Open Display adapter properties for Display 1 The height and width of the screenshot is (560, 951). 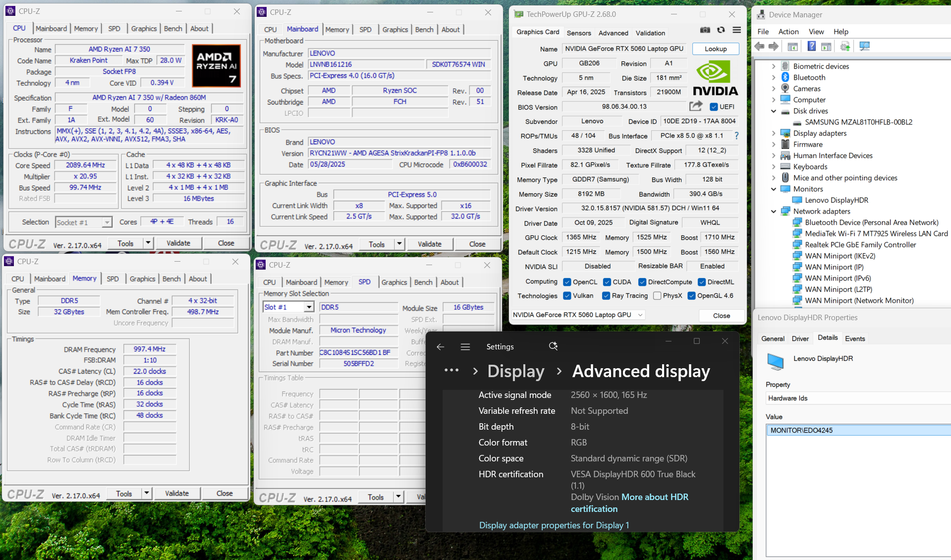coord(554,525)
